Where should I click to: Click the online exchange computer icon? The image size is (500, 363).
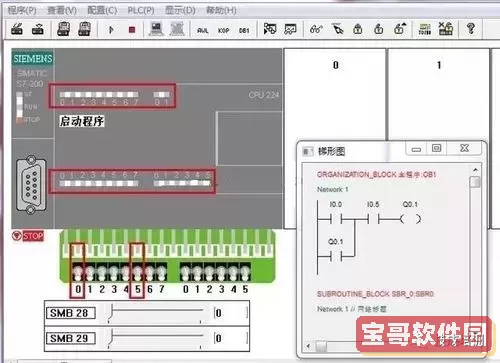pyautogui.click(x=156, y=29)
